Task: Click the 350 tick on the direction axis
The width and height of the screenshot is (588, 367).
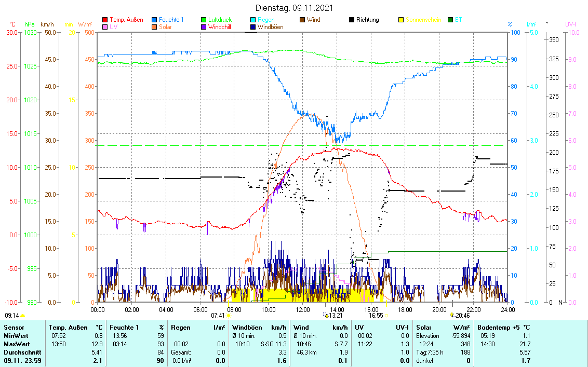Action: [x=554, y=40]
